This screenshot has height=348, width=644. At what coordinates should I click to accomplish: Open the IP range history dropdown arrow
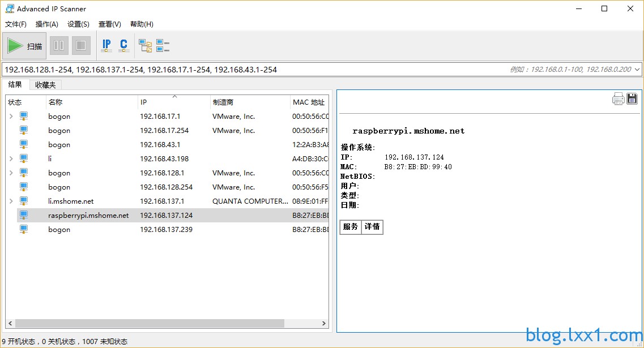(637, 70)
